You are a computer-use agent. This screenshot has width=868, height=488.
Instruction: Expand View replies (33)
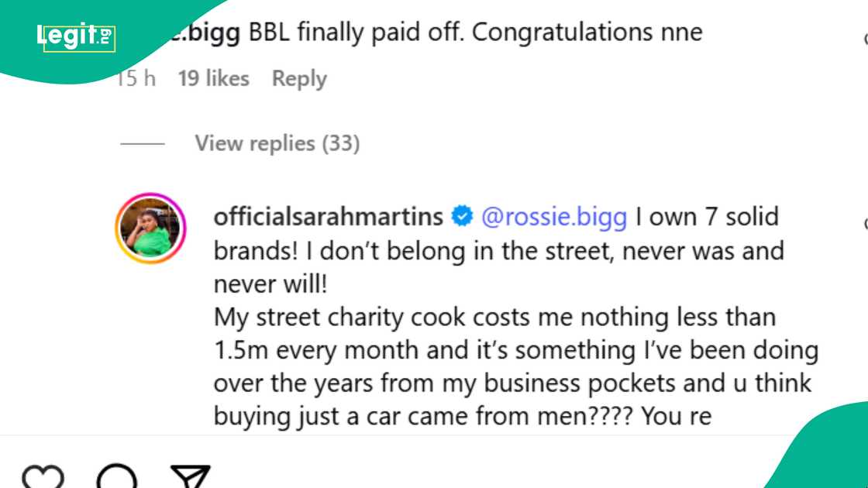[277, 143]
